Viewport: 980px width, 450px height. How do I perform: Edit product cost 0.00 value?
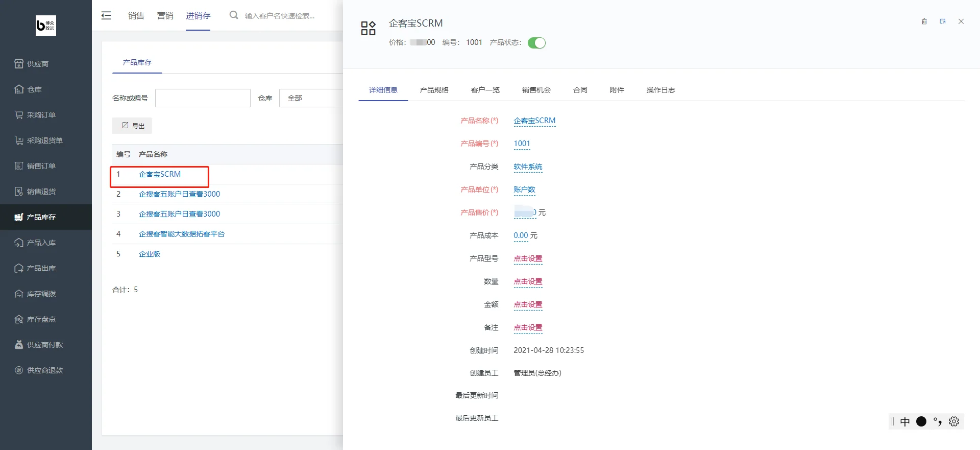521,235
